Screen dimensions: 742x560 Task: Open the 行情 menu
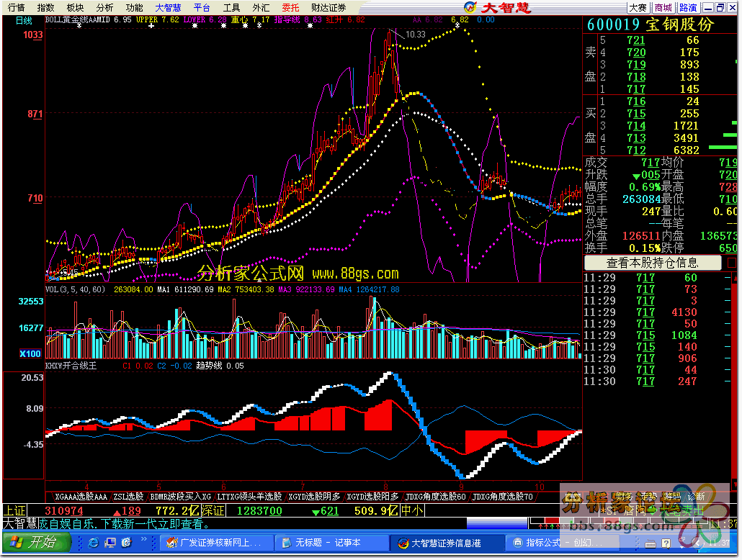(16, 8)
